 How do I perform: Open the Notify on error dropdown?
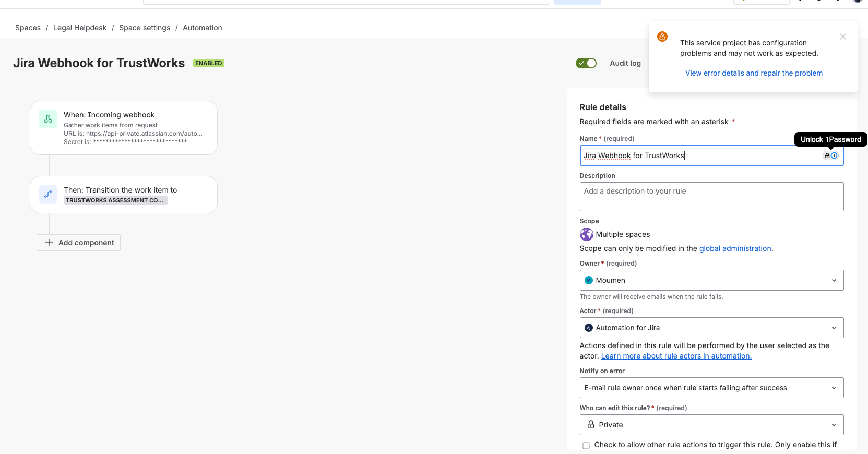tap(711, 388)
